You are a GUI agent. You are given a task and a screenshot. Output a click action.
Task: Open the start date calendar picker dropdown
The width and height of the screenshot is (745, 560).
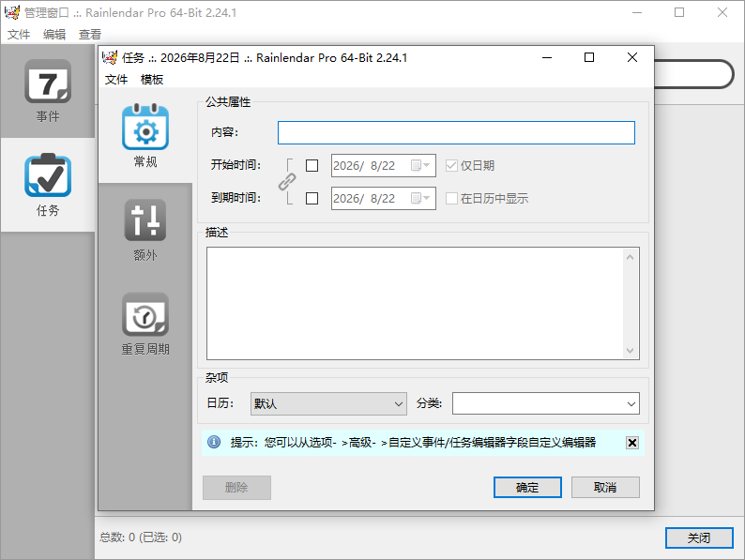point(420,165)
